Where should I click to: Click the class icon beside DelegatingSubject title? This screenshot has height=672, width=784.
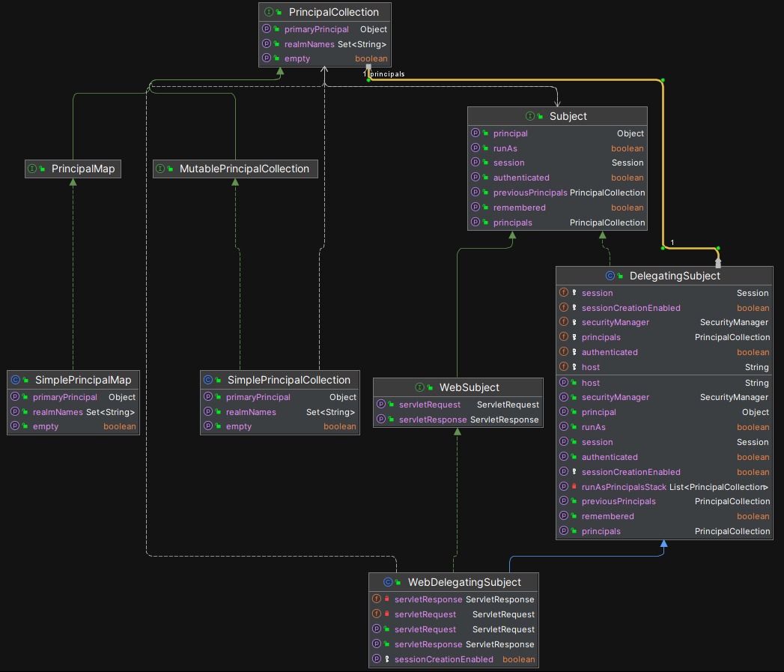[x=610, y=276]
